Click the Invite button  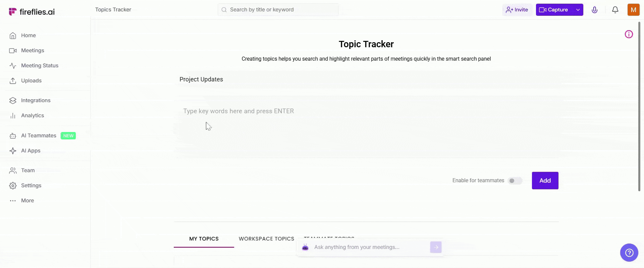click(517, 10)
